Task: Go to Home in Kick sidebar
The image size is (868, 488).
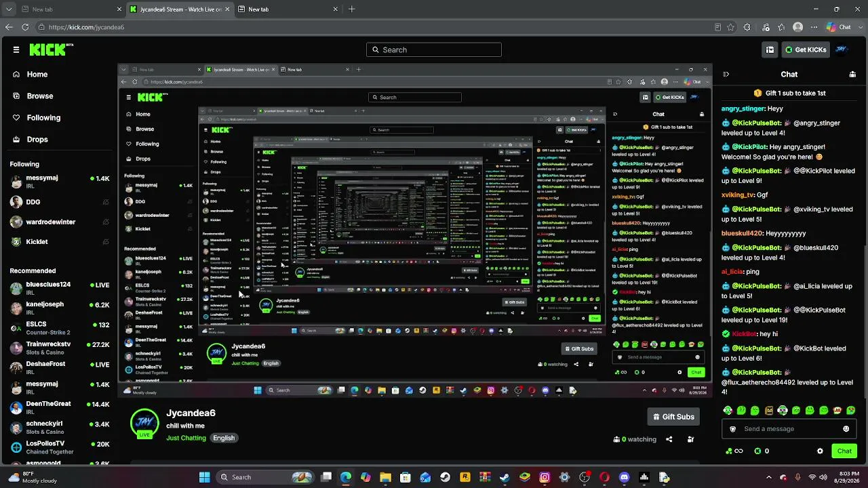Action: tap(37, 75)
